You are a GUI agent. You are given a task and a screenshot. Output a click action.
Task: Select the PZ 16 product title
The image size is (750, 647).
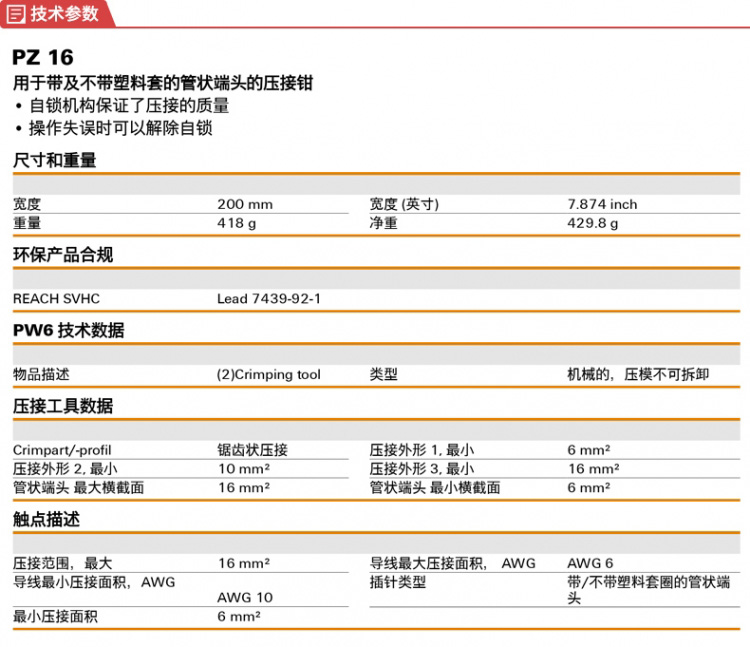(x=43, y=57)
